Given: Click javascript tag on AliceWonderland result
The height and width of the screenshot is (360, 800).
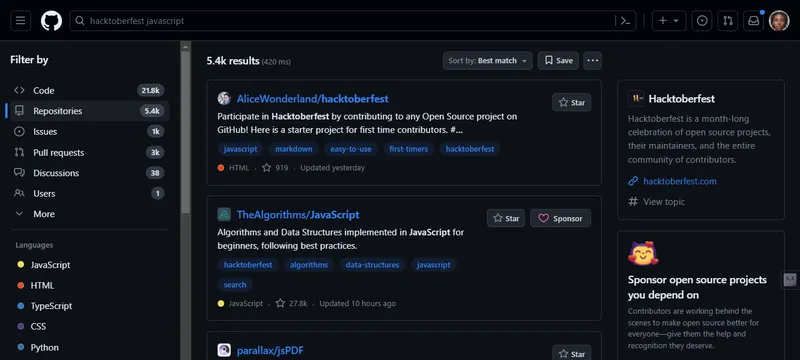Looking at the screenshot, I should click(240, 149).
